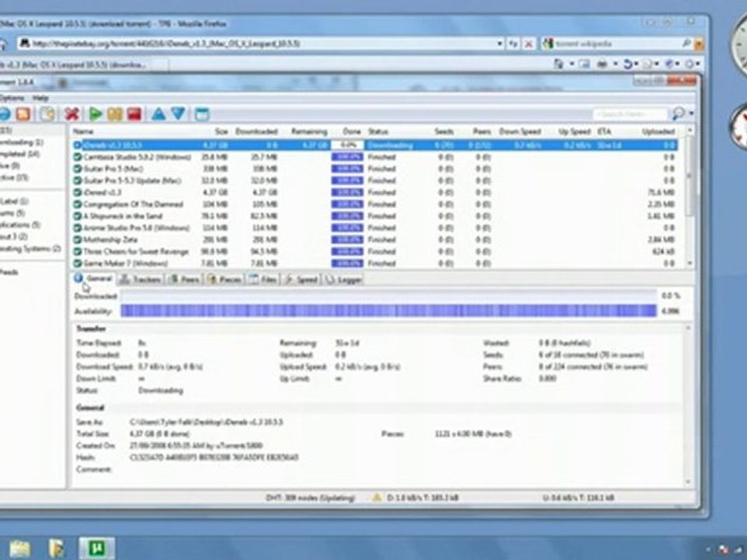Open the Options menu
Image resolution: width=747 pixels, height=560 pixels.
click(12, 98)
